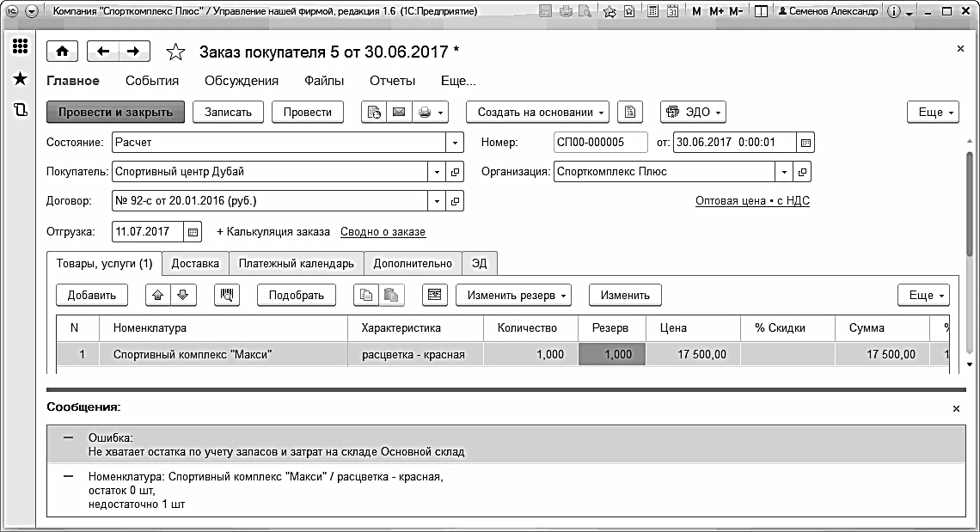The width and height of the screenshot is (980, 532).
Task: Open history icon in left sidebar
Action: coord(20,111)
